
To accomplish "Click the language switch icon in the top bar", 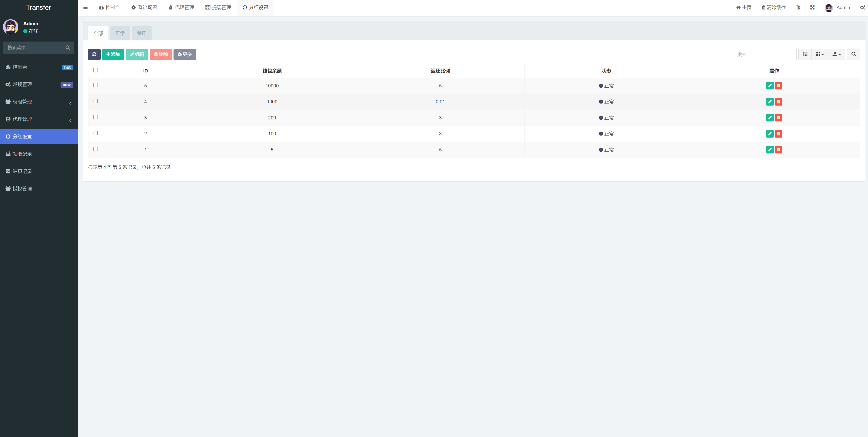I will coord(798,7).
